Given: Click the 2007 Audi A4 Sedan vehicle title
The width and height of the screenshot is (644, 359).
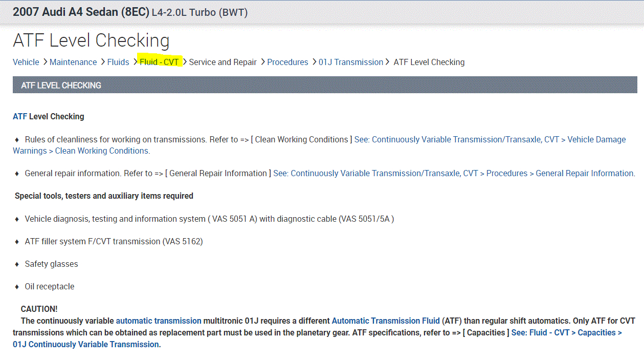Looking at the screenshot, I should tap(81, 12).
